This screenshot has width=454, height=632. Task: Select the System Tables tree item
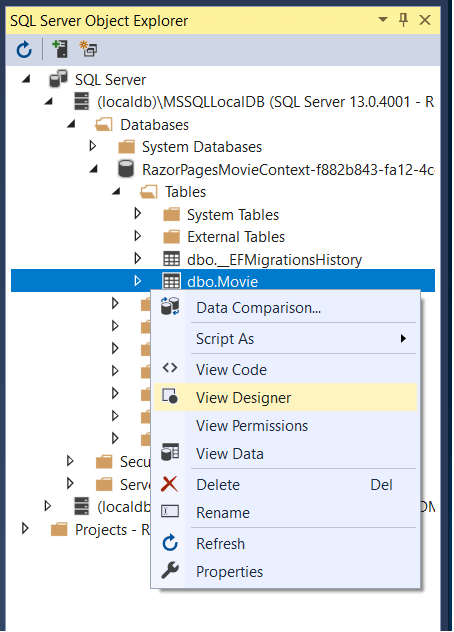(233, 214)
